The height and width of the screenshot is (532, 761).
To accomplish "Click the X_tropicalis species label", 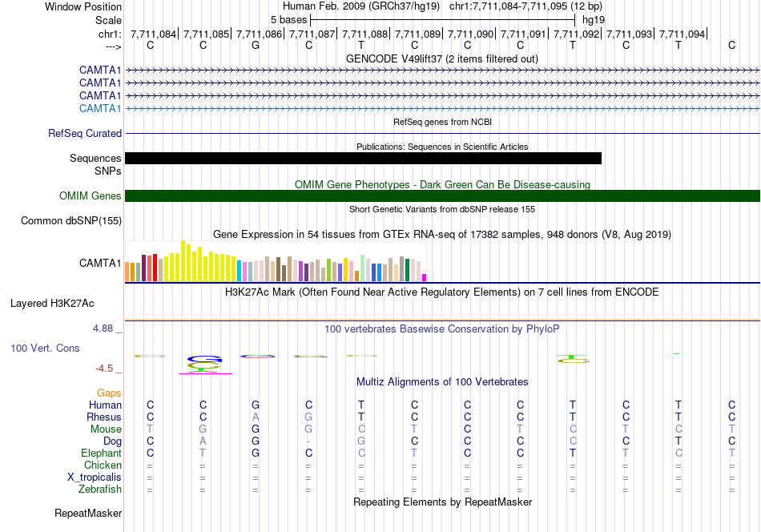I will pyautogui.click(x=95, y=478).
